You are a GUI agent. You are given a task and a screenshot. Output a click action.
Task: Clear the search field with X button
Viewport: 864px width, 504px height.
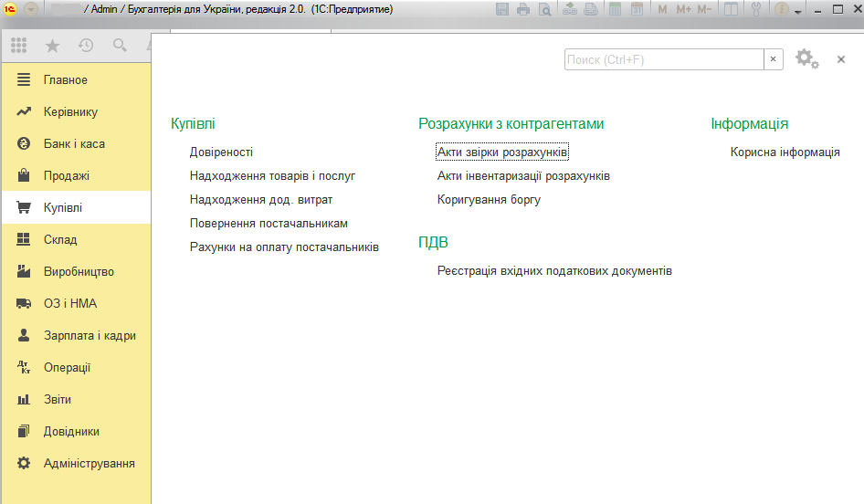pos(773,59)
